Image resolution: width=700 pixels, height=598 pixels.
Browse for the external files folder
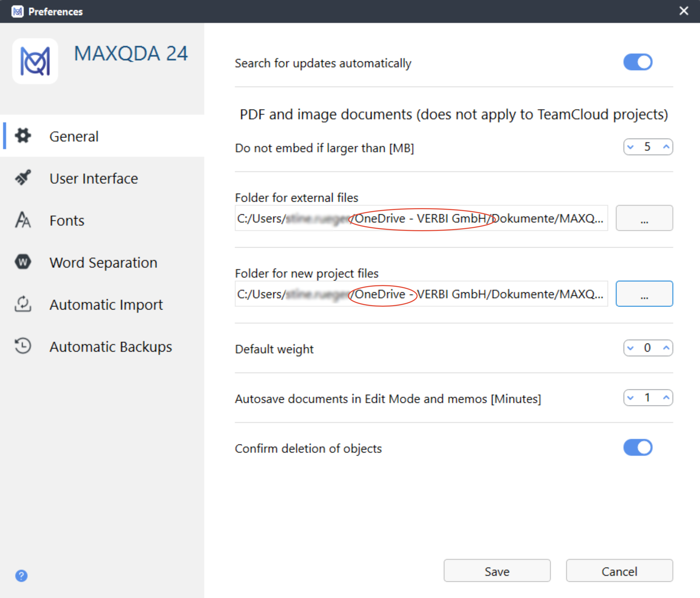pos(644,218)
